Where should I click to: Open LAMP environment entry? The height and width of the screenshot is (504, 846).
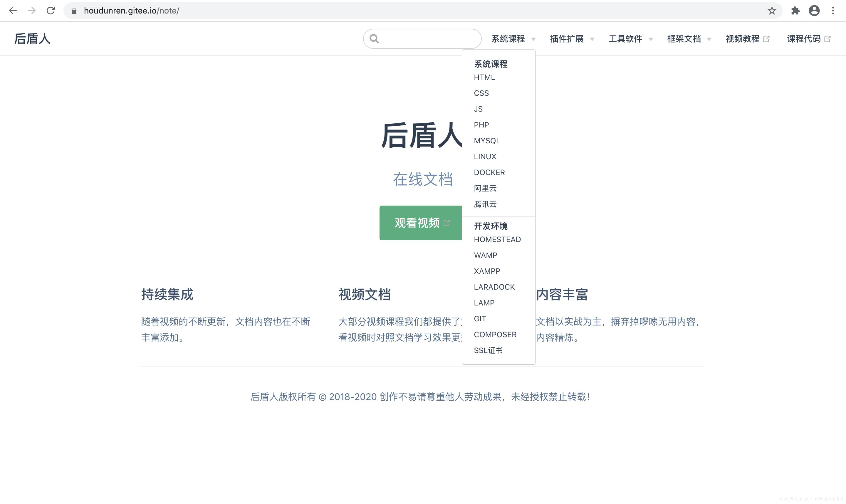tap(484, 303)
